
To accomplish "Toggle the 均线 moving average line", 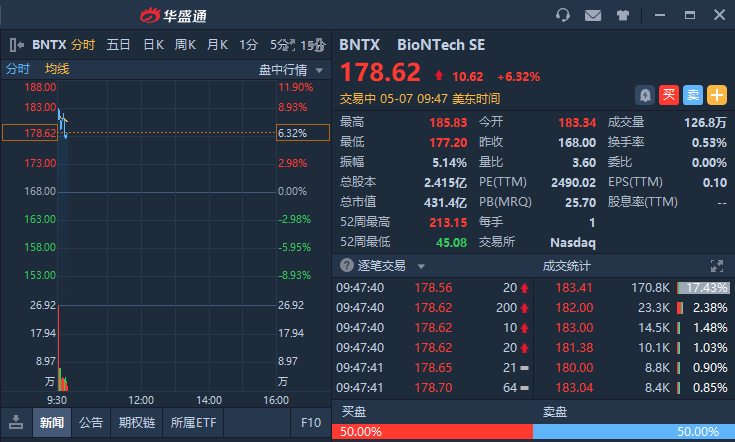I will [57, 69].
